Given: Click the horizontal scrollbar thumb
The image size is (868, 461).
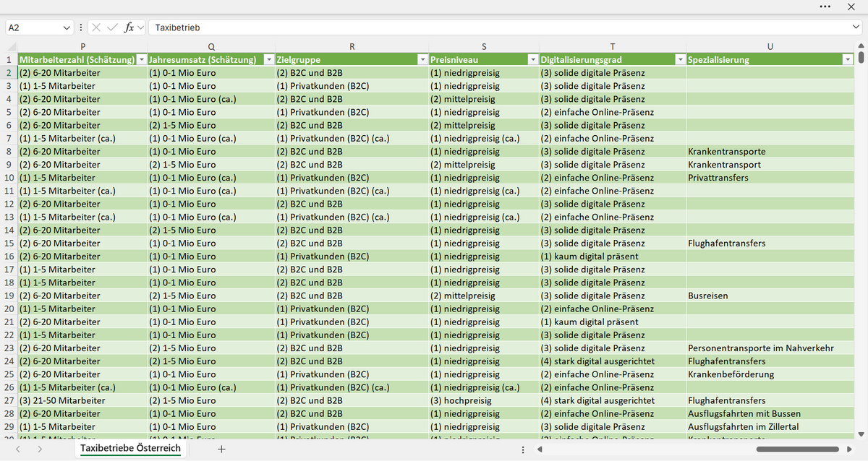Looking at the screenshot, I should pos(797,449).
